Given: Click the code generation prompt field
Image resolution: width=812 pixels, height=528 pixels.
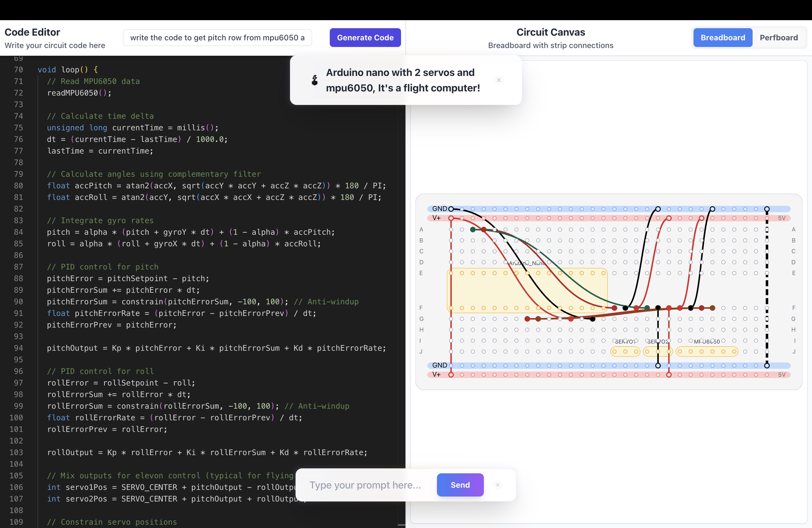Looking at the screenshot, I should pyautogui.click(x=217, y=38).
